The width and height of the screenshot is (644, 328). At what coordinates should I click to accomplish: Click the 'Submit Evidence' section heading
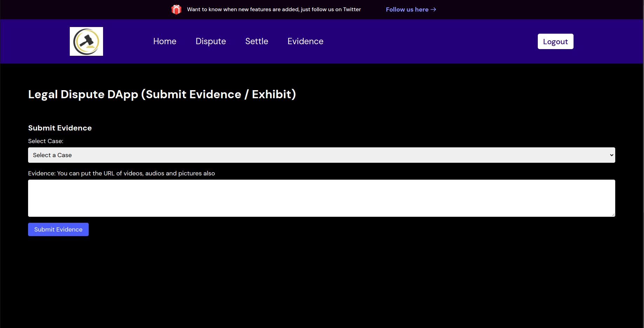(60, 128)
